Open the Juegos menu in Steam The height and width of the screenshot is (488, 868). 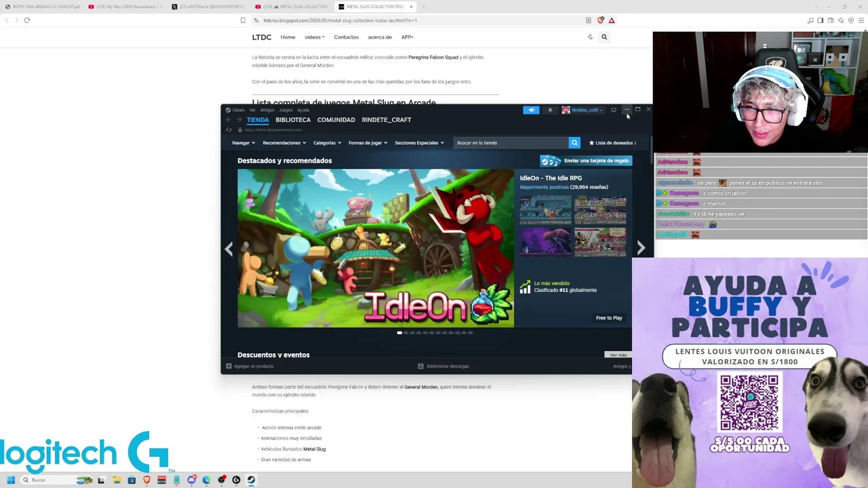click(285, 110)
